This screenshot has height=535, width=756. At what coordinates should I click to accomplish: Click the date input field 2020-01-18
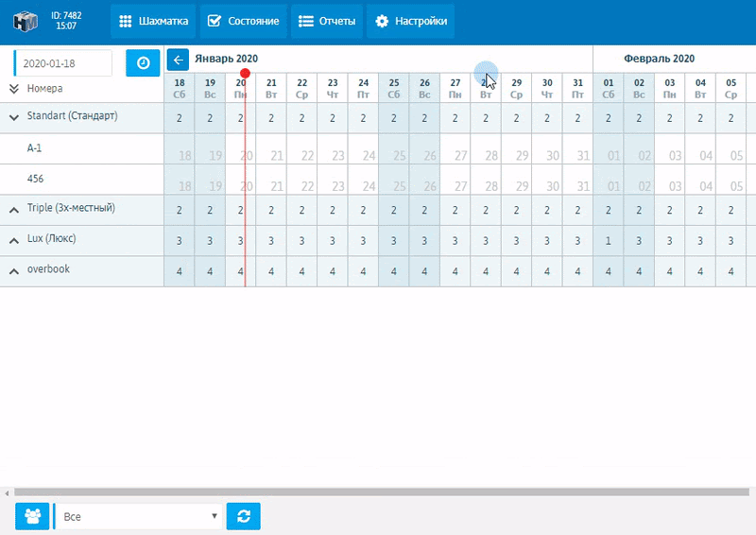click(x=64, y=63)
